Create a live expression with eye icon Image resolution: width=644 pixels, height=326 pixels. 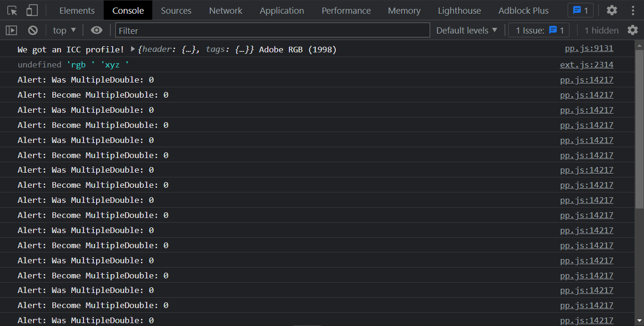(96, 30)
